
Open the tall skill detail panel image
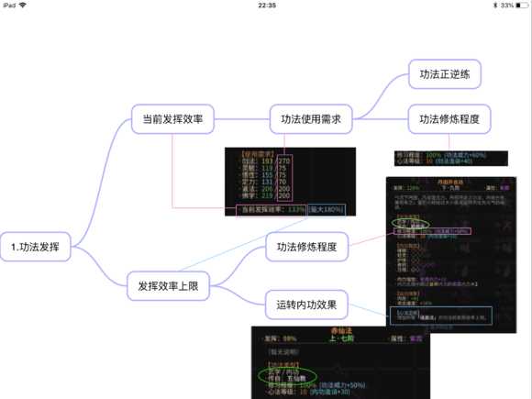tap(451, 255)
